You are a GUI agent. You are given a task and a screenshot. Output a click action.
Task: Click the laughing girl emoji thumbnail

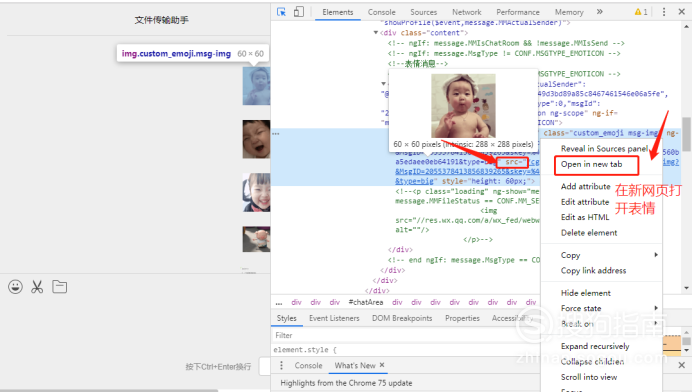point(256,192)
